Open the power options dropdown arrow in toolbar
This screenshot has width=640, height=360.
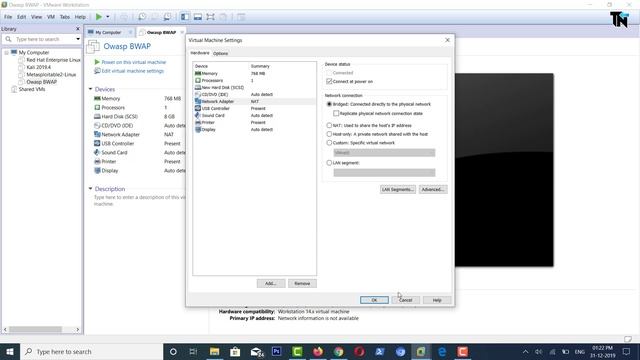click(x=108, y=17)
